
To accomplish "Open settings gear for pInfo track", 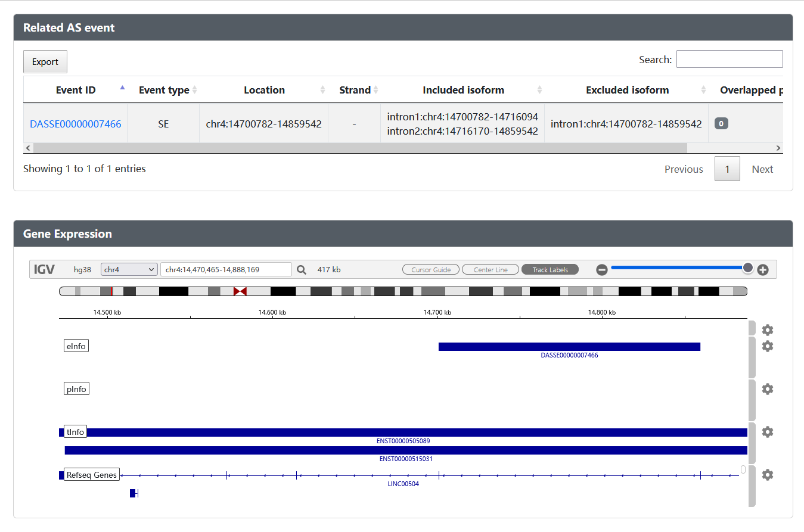I will point(768,389).
